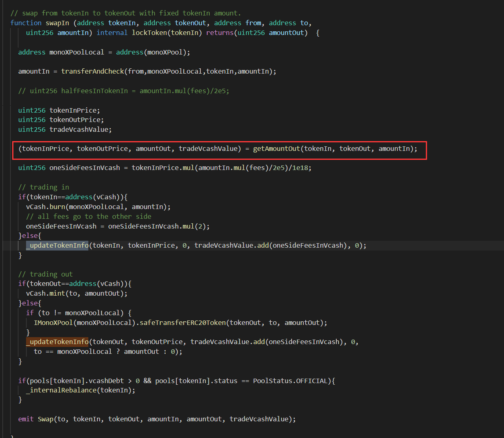The image size is (504, 438).
Task: Click the 'uint256 tradeVcashValue;' declaration
Action: pyautogui.click(x=65, y=129)
